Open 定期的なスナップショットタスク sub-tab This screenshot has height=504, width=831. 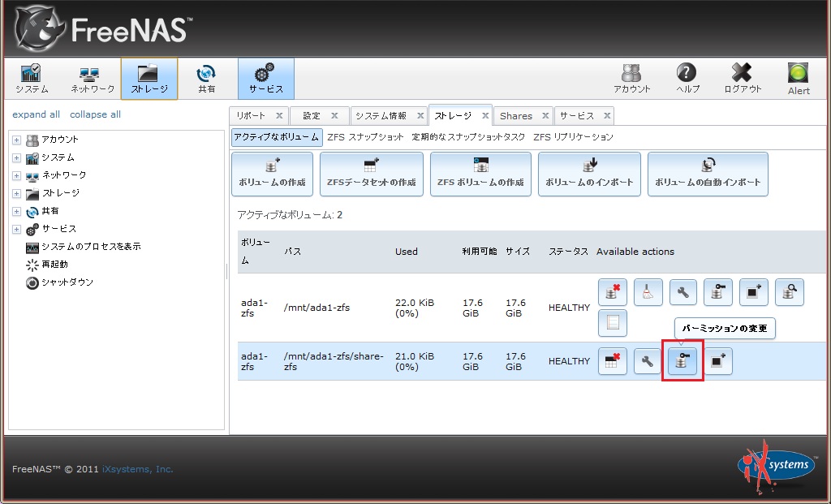coord(468,137)
